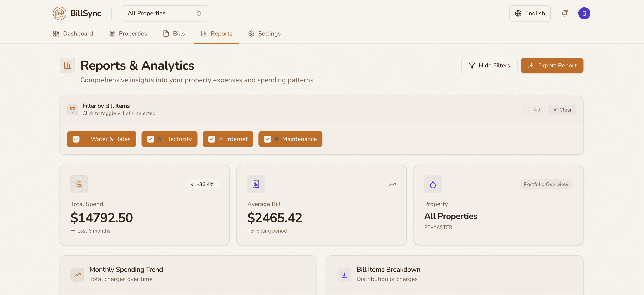644x295 pixels.
Task: Click the water droplet icon on Property card
Action: pos(433,184)
